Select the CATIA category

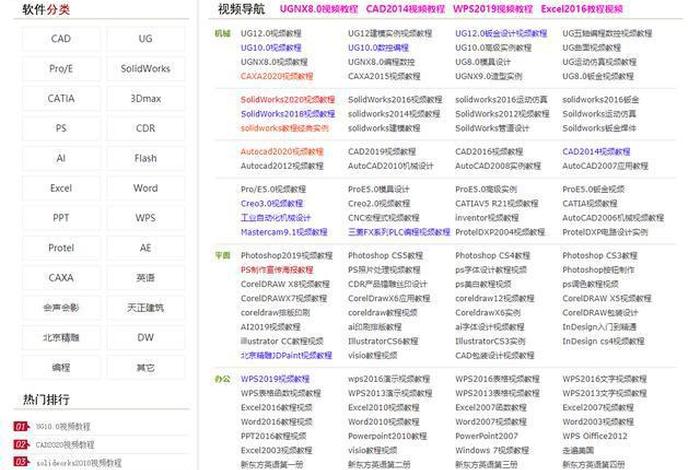pyautogui.click(x=61, y=99)
